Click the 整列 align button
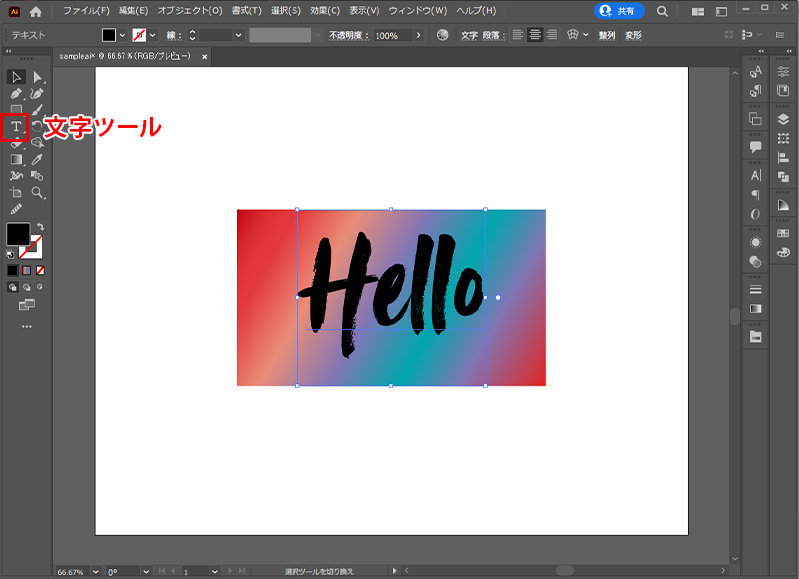Viewport: 799px width, 579px height. [x=606, y=35]
